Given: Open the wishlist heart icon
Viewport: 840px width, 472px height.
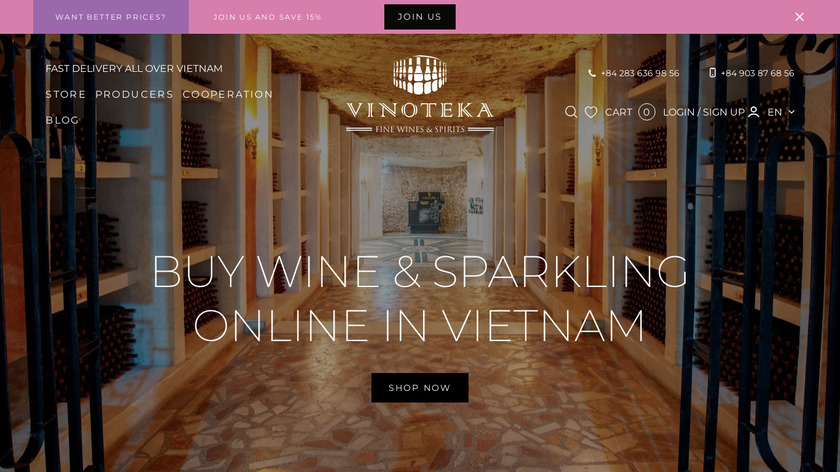Looking at the screenshot, I should pyautogui.click(x=591, y=112).
